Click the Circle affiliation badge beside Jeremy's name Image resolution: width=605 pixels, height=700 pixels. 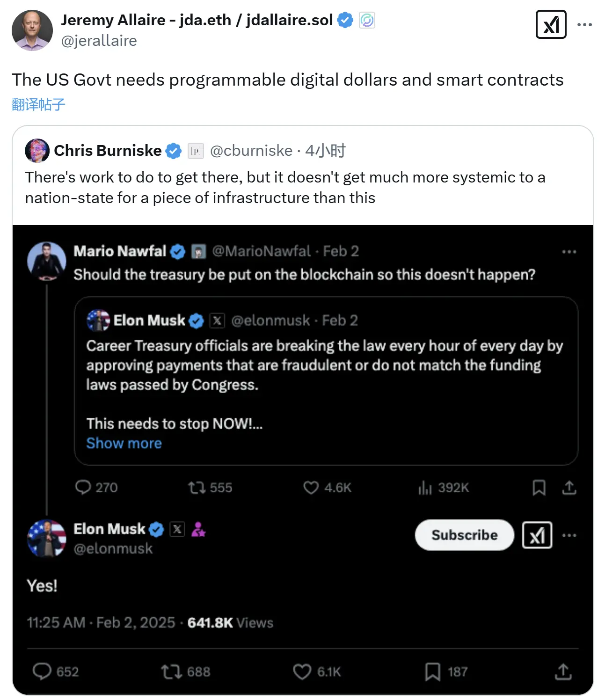coord(367,20)
